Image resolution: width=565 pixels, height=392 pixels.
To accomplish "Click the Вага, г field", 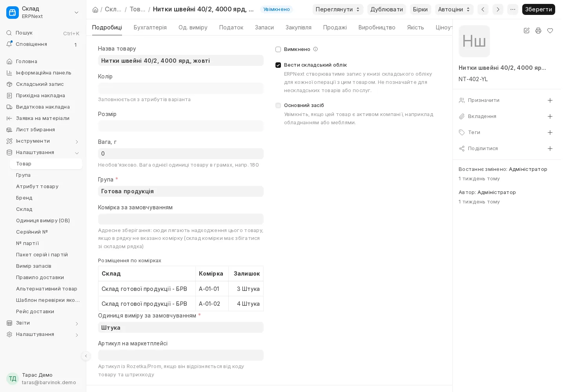I will coord(181,154).
